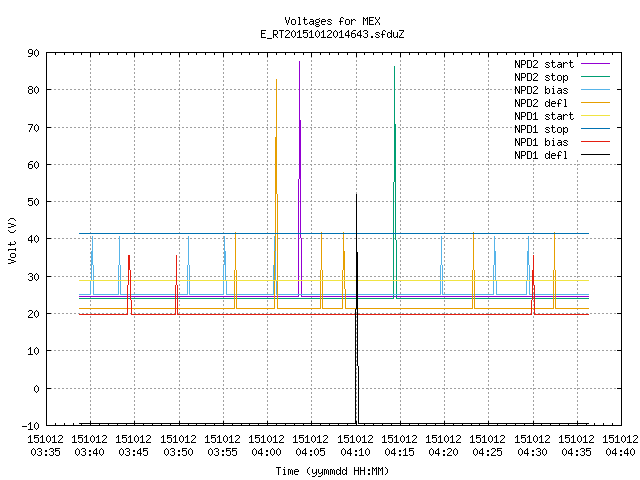The image size is (640, 480).
Task: Click the tall green NPD2 stop spike
Action: (x=395, y=182)
